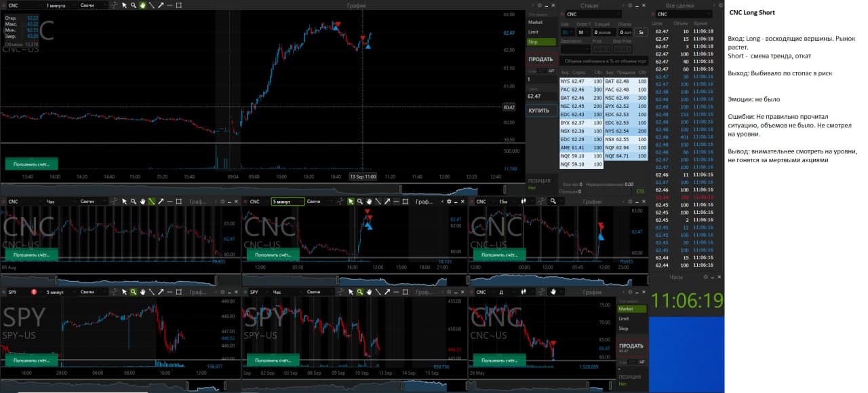Viewport: 868px width, 393px height.
Task: Click price field showing 62.47 in order panel
Action: click(541, 96)
